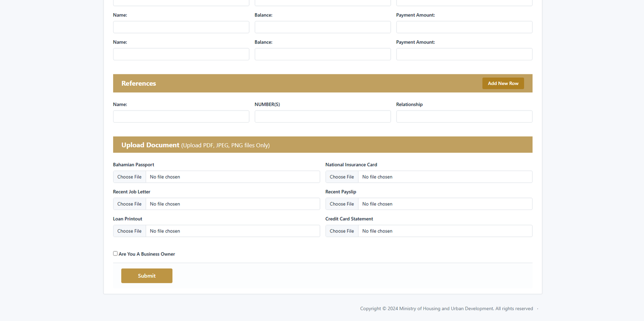Focus the upper visible Payment Amount field

pyautogui.click(x=464, y=27)
